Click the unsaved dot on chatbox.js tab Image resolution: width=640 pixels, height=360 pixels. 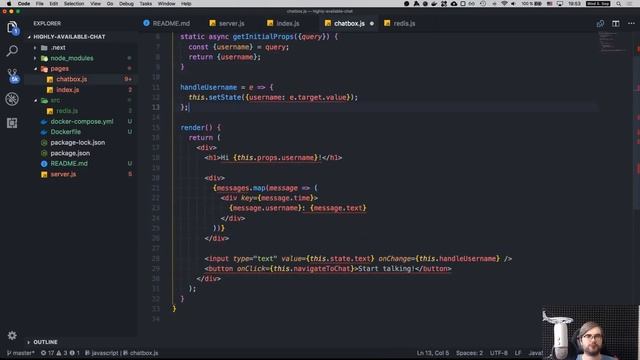372,24
